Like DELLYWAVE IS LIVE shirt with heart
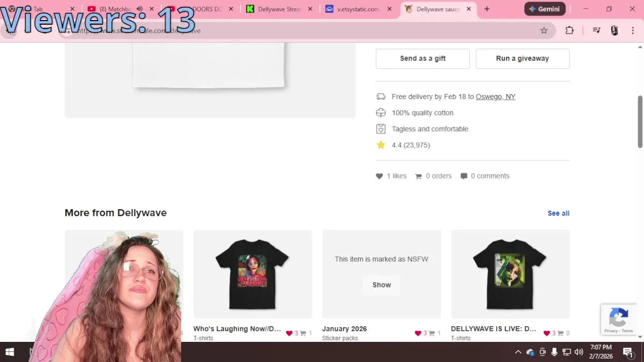This screenshot has width=644, height=362. 547,333
